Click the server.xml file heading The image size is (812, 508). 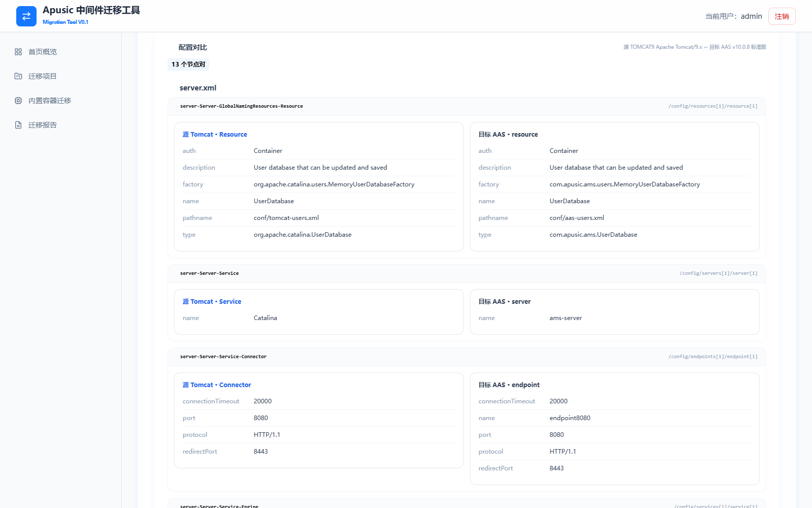click(x=198, y=88)
